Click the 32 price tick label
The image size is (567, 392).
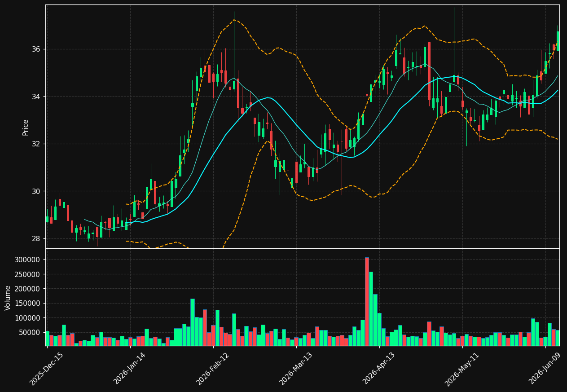pos(35,144)
